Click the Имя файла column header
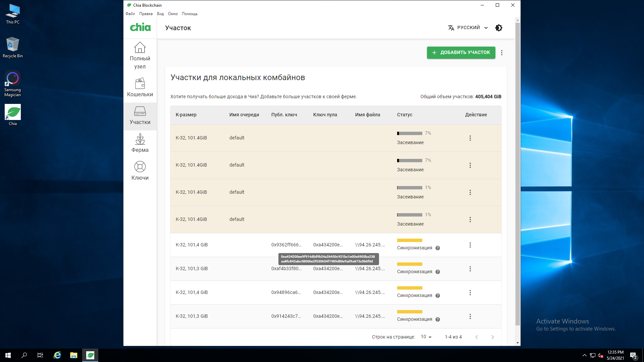Screen dimensions: 644x362 368,115
